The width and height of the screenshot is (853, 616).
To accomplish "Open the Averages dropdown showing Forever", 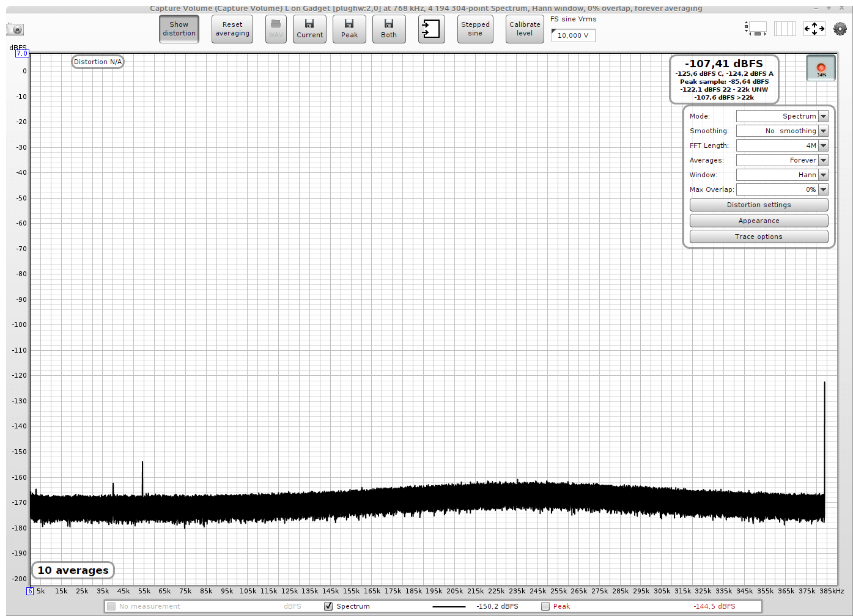I will coord(782,160).
